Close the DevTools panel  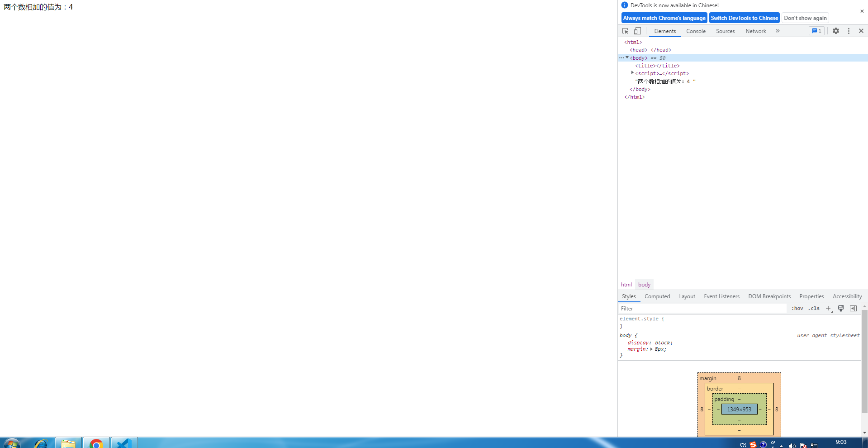[861, 31]
